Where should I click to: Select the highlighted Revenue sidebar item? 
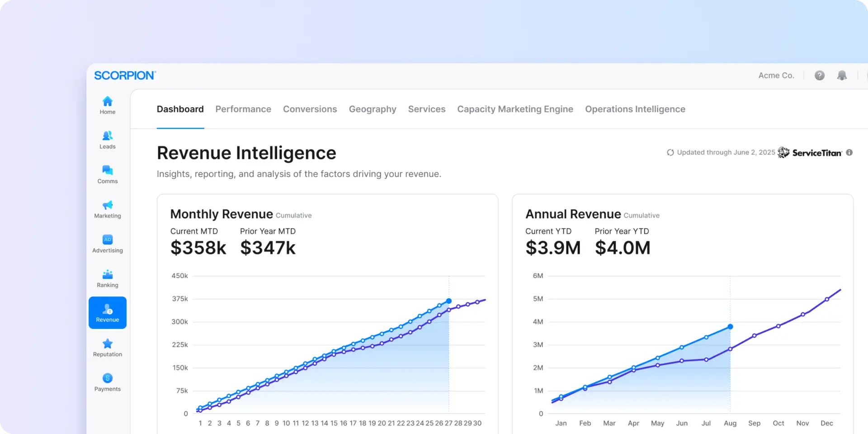[107, 313]
